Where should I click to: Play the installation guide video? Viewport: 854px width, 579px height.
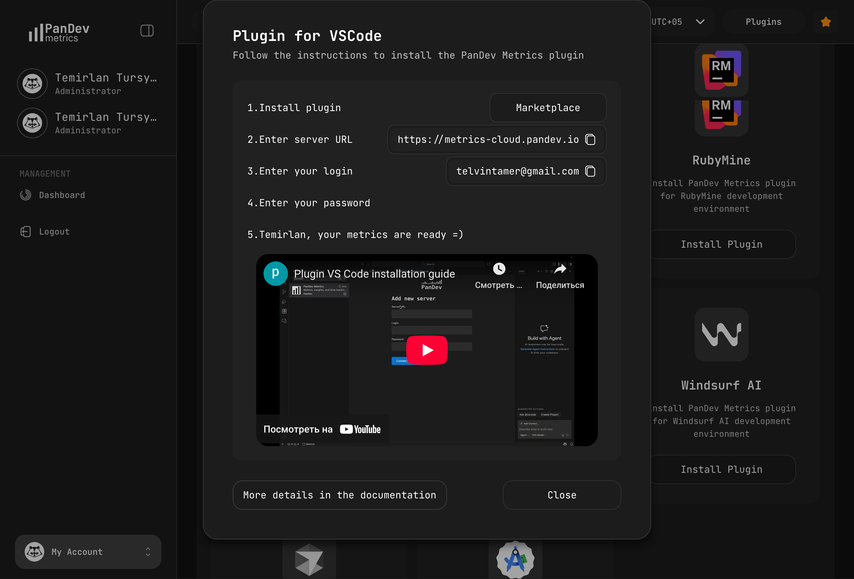(x=427, y=350)
